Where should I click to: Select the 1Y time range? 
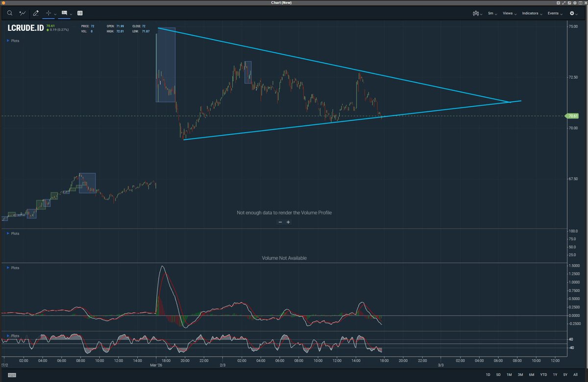coord(555,375)
